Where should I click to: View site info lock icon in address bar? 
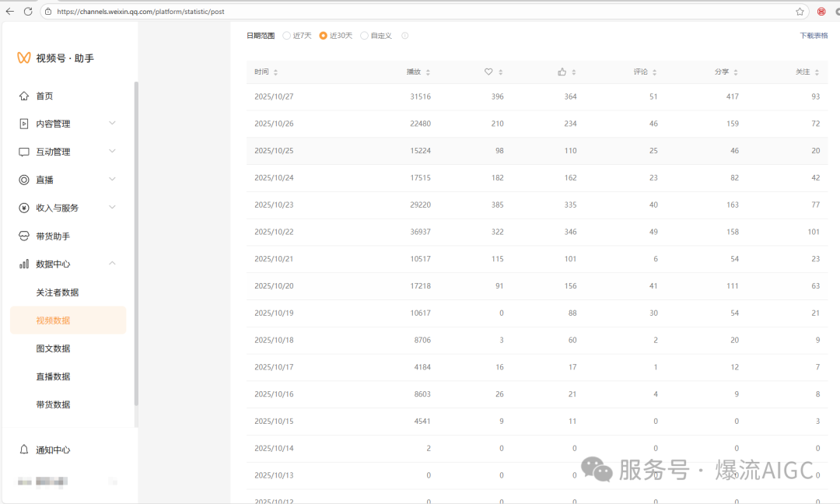(48, 11)
